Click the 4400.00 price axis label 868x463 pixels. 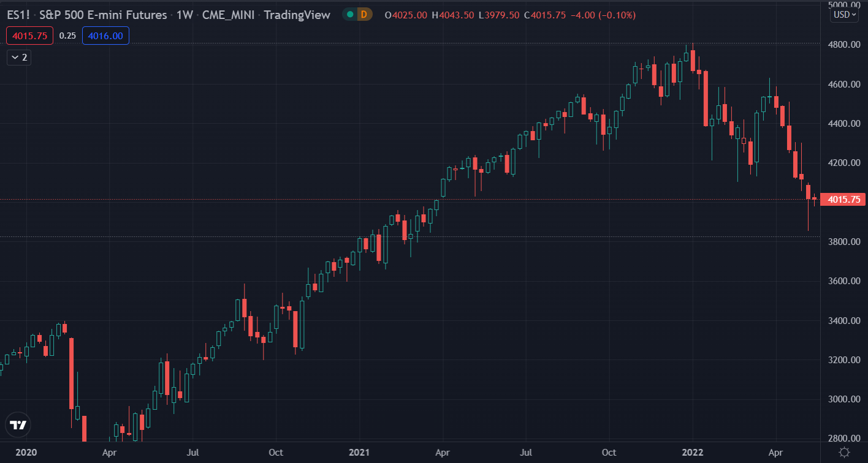pyautogui.click(x=843, y=124)
